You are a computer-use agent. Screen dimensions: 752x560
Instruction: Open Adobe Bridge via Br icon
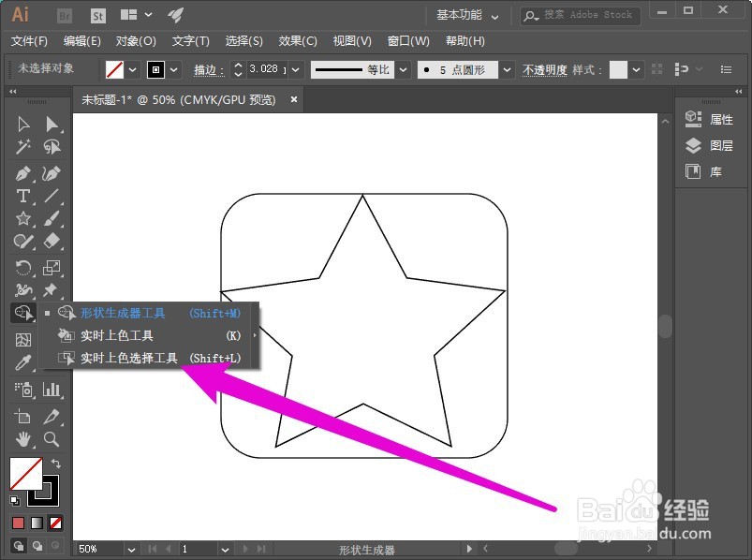pos(65,16)
